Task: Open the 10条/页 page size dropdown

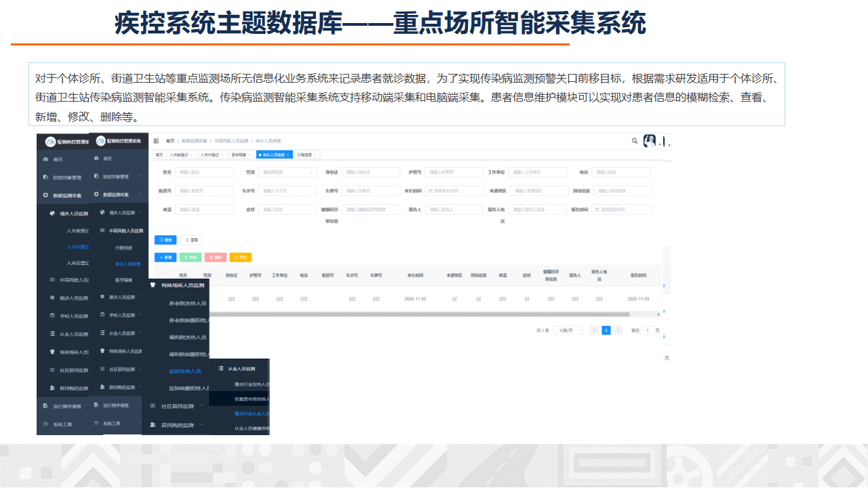Action: coord(568,330)
